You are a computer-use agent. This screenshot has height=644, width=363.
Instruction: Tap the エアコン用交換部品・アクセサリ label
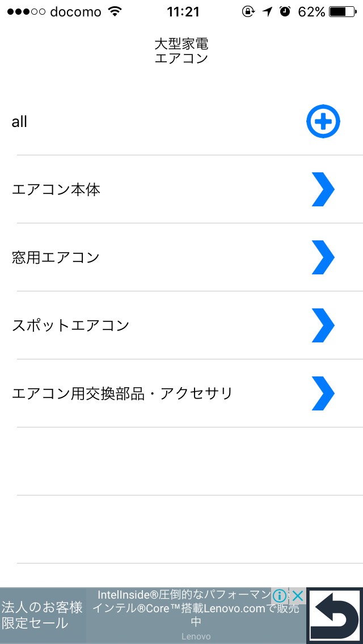[x=123, y=393]
